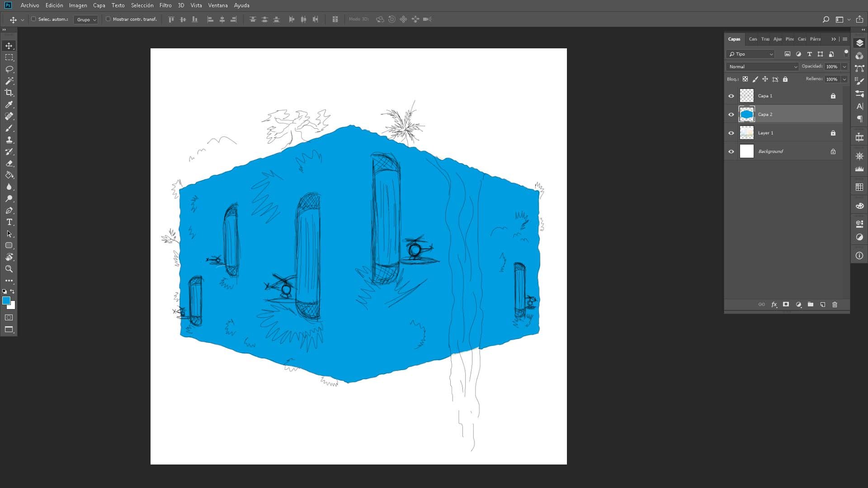
Task: Open the Tipo layer filter dropdown
Action: pos(750,54)
